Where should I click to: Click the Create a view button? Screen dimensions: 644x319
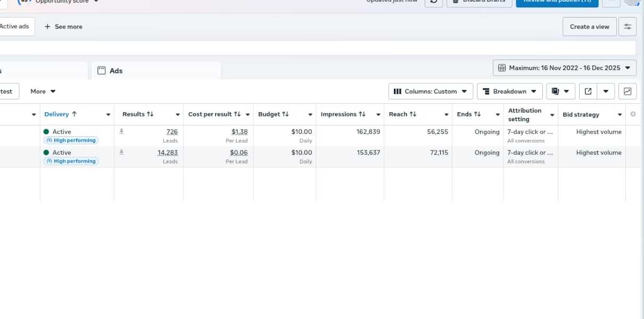coord(589,26)
